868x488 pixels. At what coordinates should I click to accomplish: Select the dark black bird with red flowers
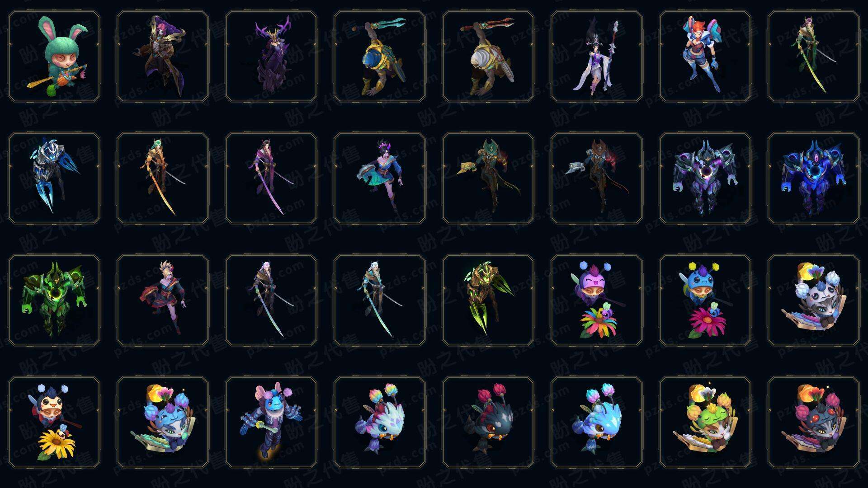488,422
